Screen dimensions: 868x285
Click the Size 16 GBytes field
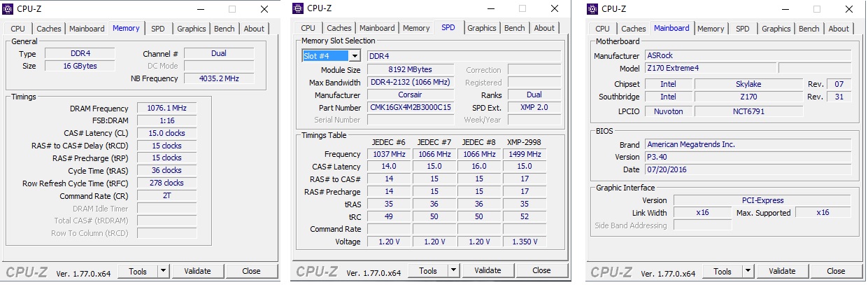pyautogui.click(x=80, y=66)
